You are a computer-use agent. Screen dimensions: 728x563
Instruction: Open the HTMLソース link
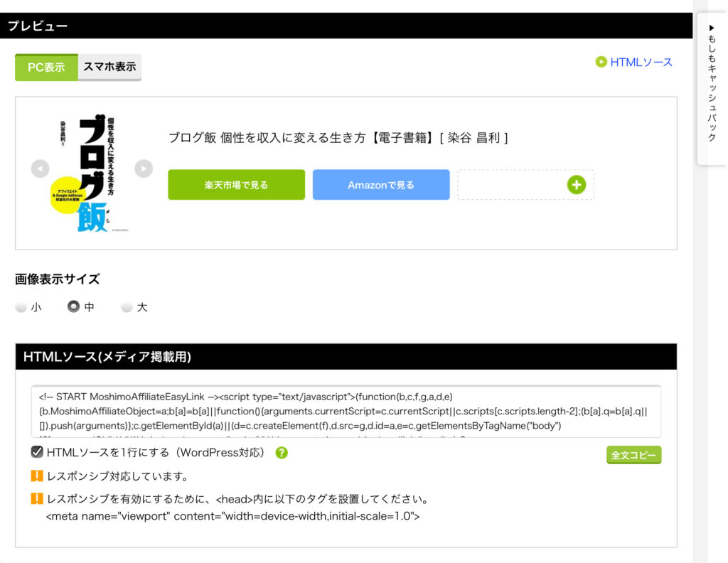tap(641, 62)
